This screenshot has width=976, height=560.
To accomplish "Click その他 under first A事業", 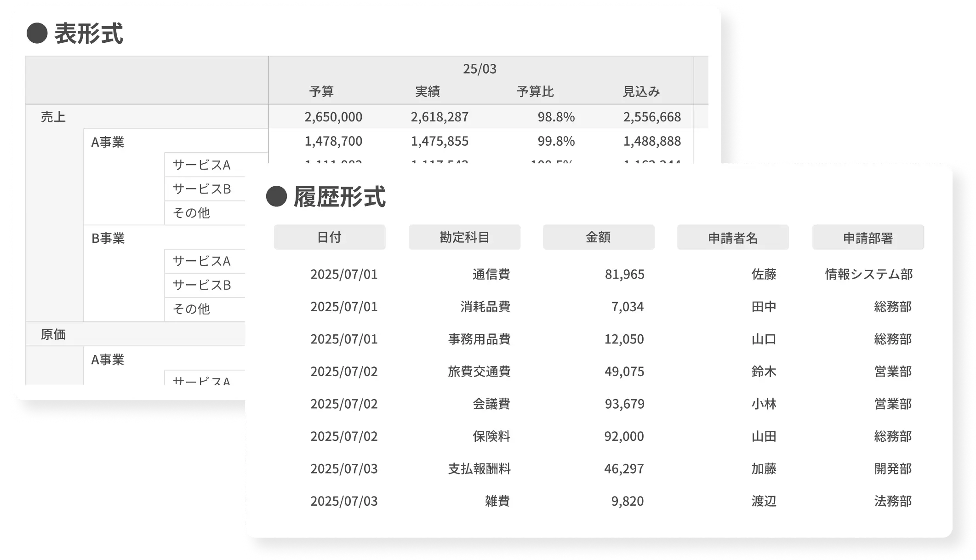I will tap(191, 213).
